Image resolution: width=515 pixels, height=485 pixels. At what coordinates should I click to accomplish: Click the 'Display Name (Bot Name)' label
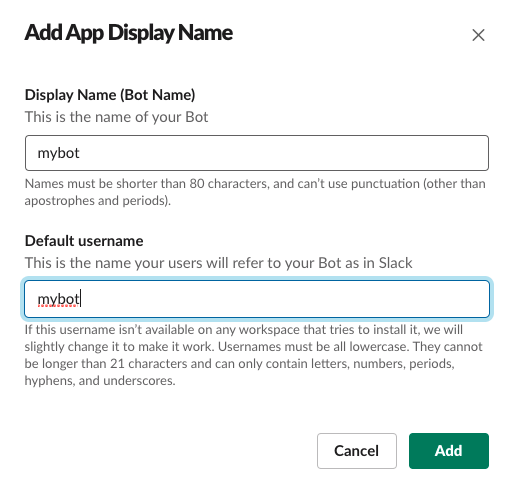(110, 95)
